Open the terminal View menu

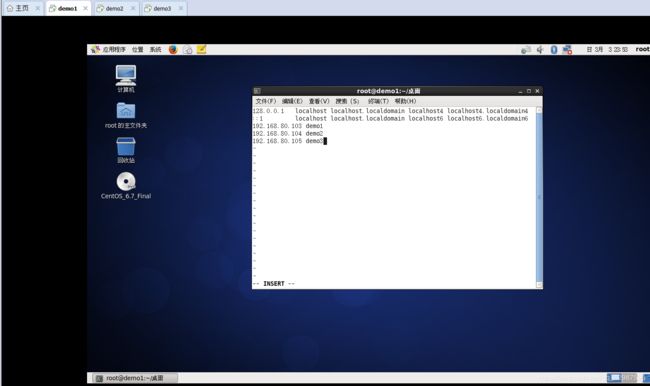[x=319, y=101]
